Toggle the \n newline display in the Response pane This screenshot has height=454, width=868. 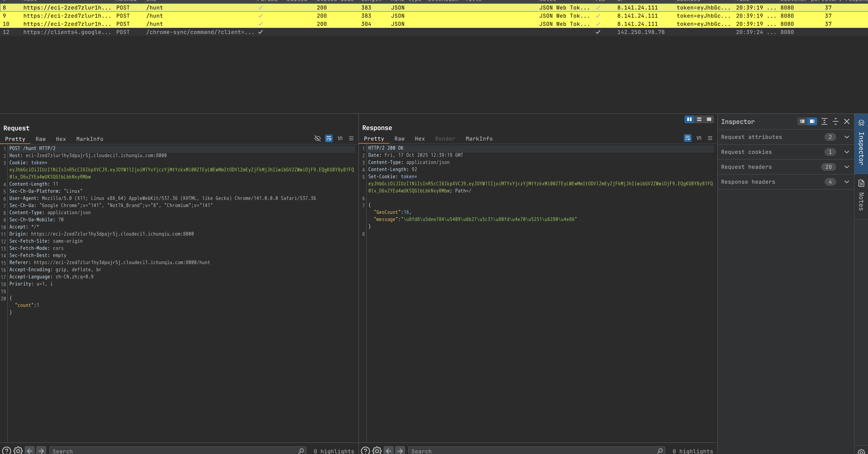tap(699, 138)
